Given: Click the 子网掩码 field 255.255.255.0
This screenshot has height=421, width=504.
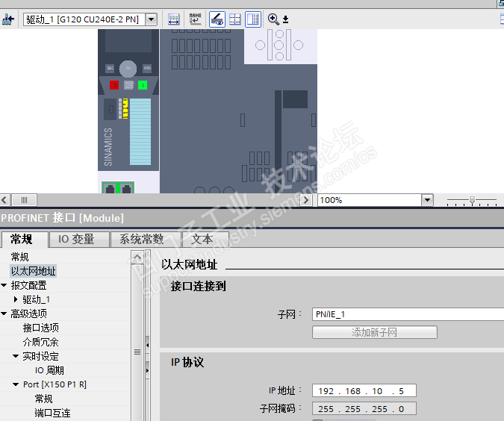Looking at the screenshot, I should point(364,409).
